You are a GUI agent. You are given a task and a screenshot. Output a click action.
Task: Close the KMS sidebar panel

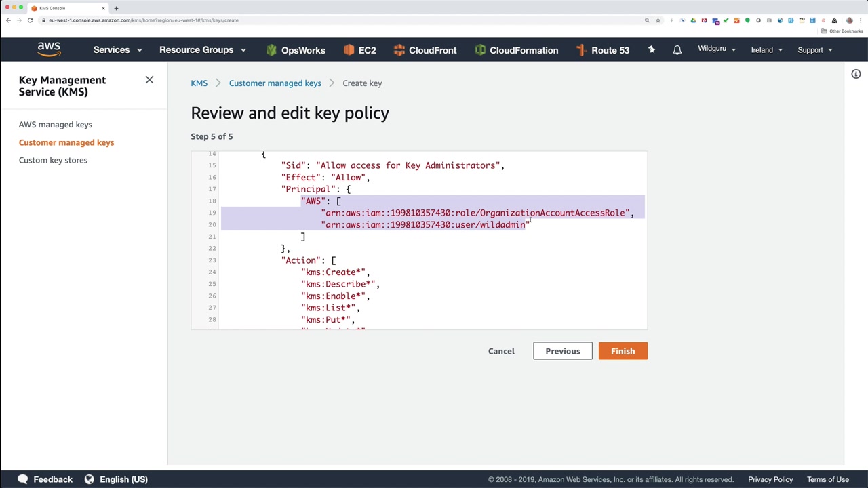(149, 80)
